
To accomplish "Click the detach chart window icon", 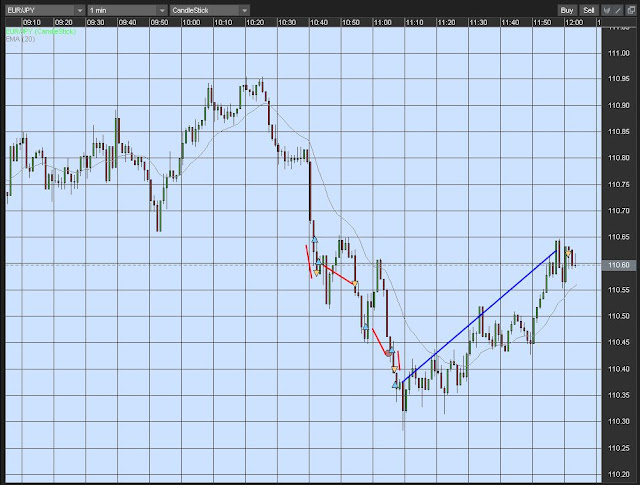I will [631, 10].
